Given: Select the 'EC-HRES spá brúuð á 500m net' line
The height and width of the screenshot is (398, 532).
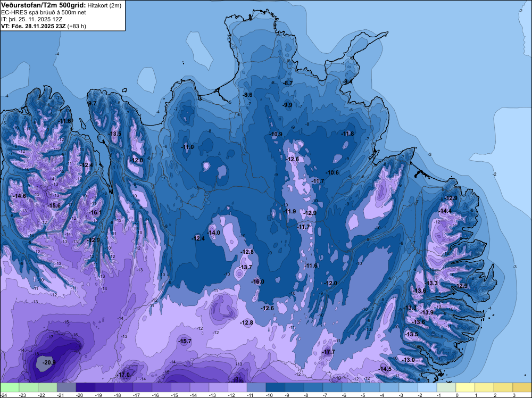Looking at the screenshot, I should [x=44, y=12].
